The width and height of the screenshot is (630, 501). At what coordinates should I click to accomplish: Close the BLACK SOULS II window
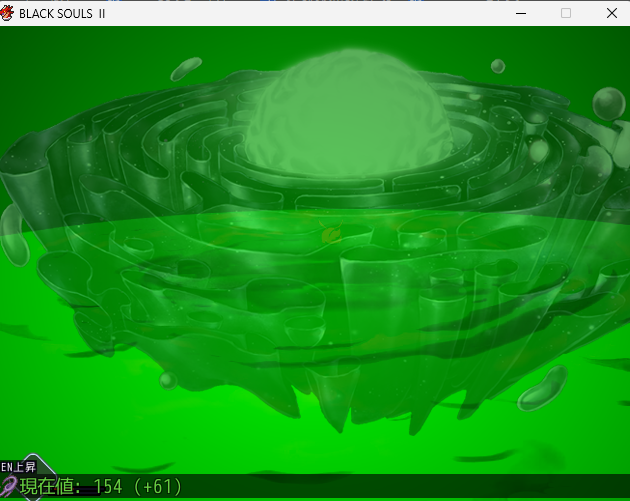(612, 13)
